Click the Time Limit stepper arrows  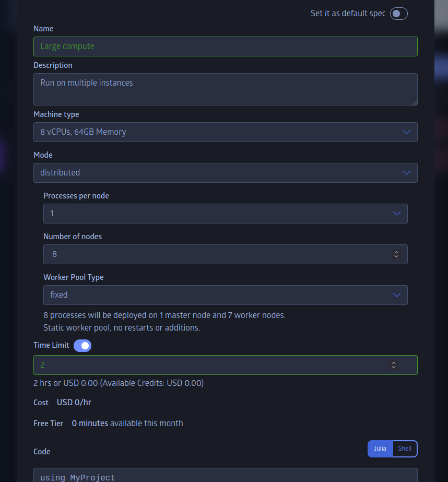(x=394, y=365)
